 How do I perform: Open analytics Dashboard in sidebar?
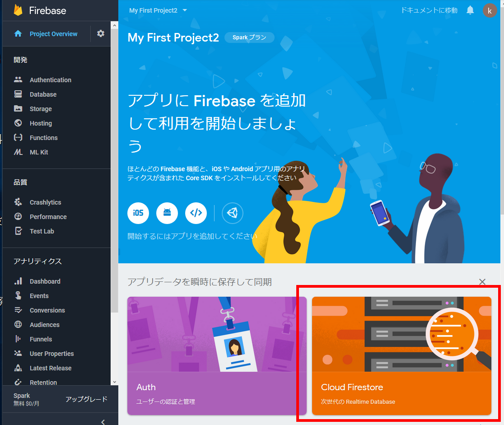click(x=45, y=281)
